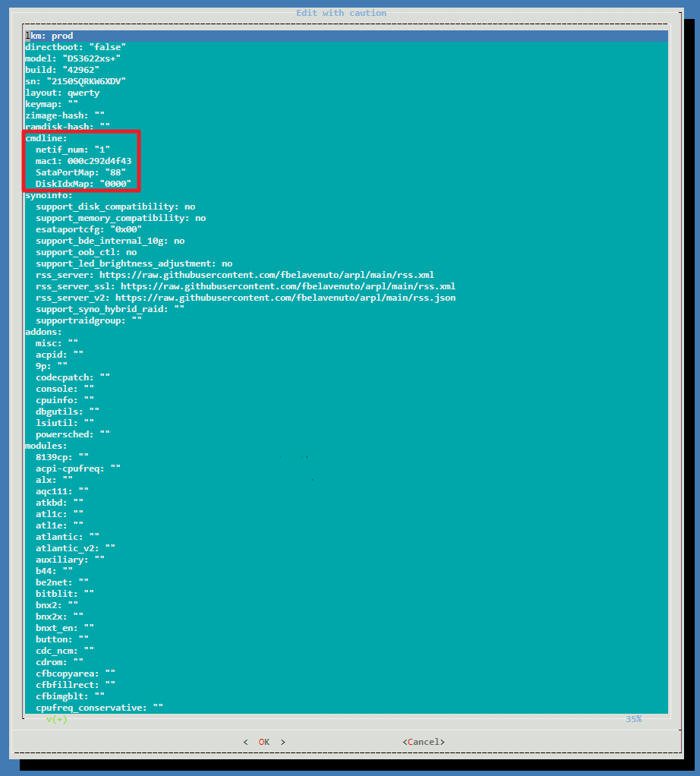
Task: Select the modules section header
Action: [x=46, y=446]
